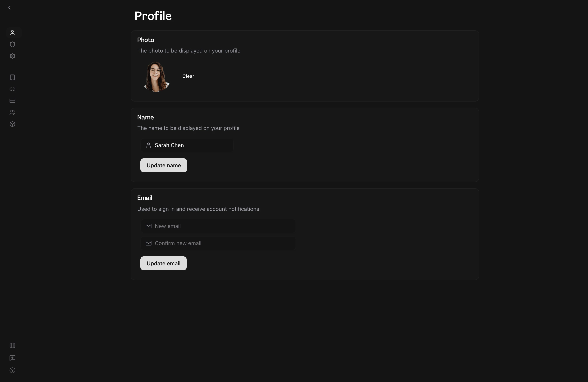Open the Team members people icon

pos(12,112)
